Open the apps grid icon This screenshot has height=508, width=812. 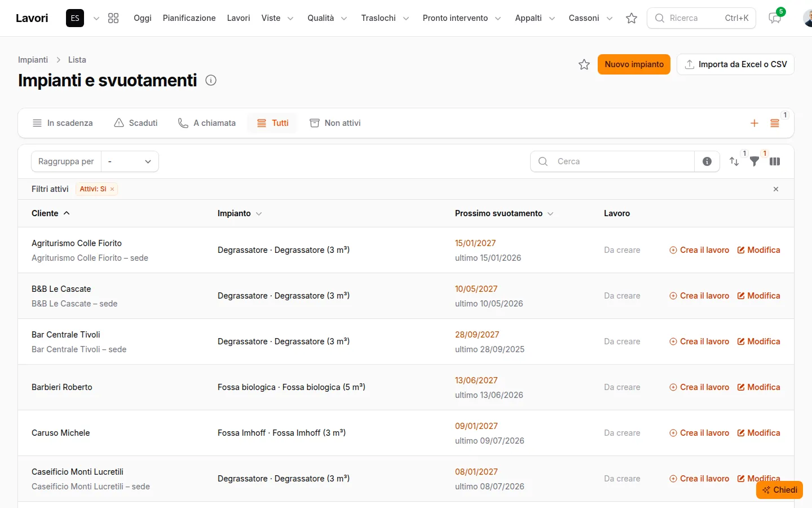coord(113,18)
